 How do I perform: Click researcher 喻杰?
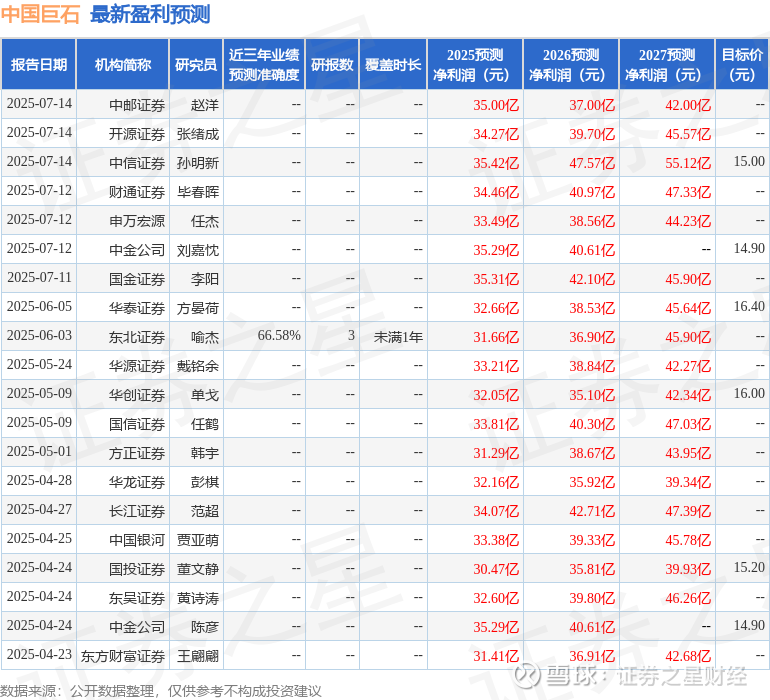click(x=205, y=336)
